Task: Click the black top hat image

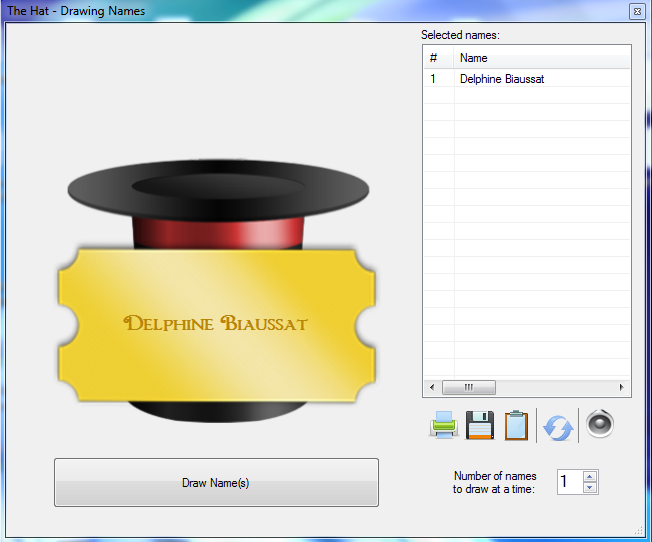Action: [x=218, y=191]
